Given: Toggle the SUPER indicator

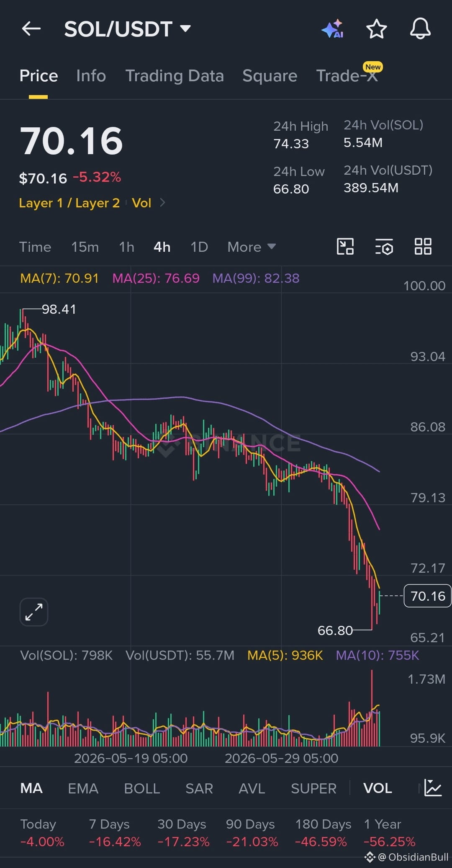Looking at the screenshot, I should (x=313, y=788).
